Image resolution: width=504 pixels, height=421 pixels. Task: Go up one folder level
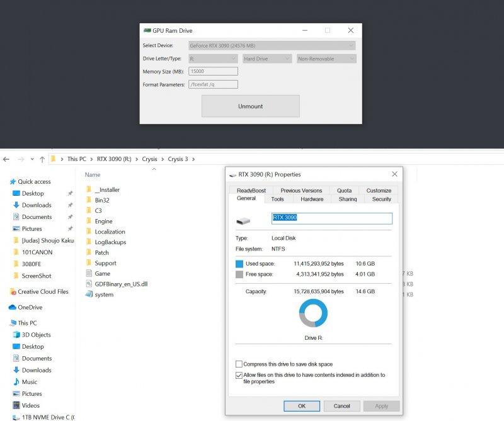click(x=42, y=159)
